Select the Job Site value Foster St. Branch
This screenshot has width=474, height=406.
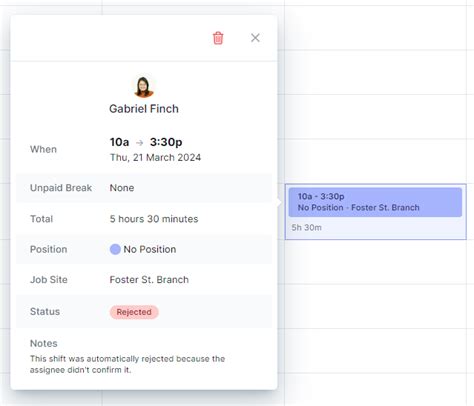(149, 280)
